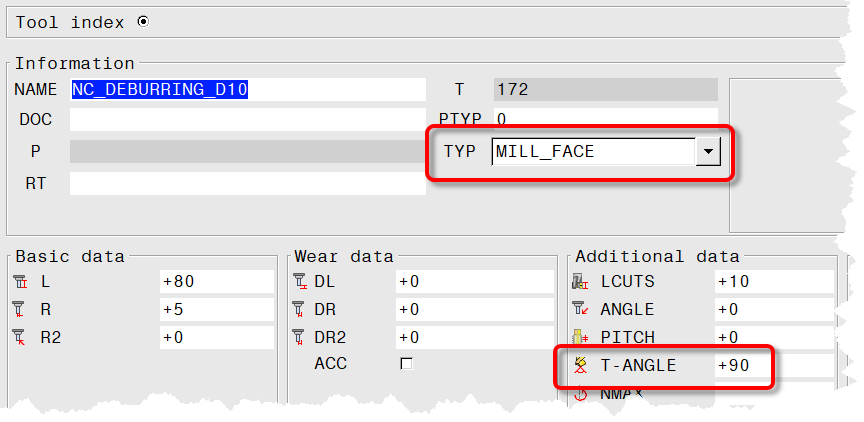Screen dimensions: 864x422
Task: Click the DR radius wear icon
Action: [x=301, y=310]
